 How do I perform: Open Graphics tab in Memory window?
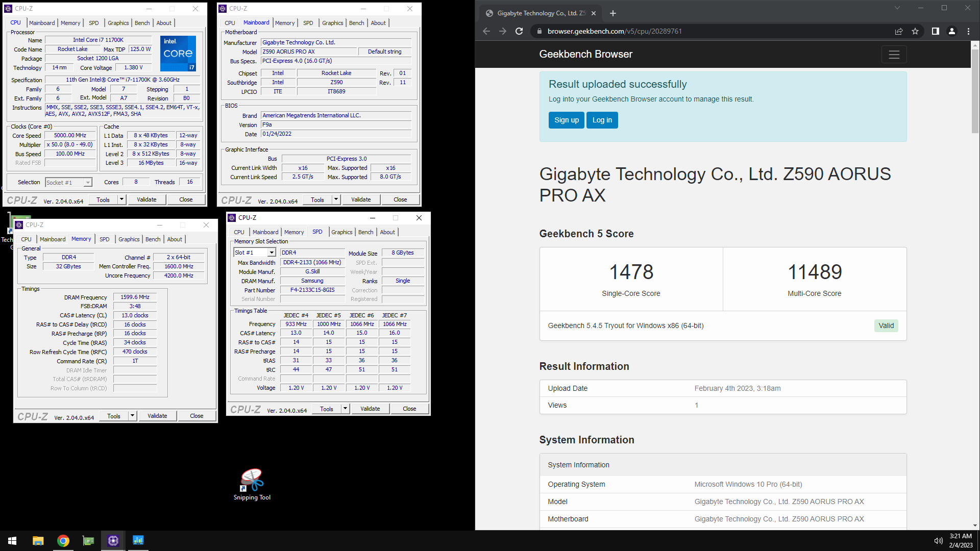coord(129,239)
